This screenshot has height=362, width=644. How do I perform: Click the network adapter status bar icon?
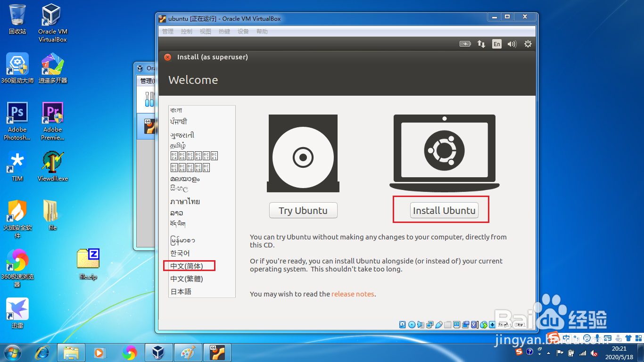[429, 324]
